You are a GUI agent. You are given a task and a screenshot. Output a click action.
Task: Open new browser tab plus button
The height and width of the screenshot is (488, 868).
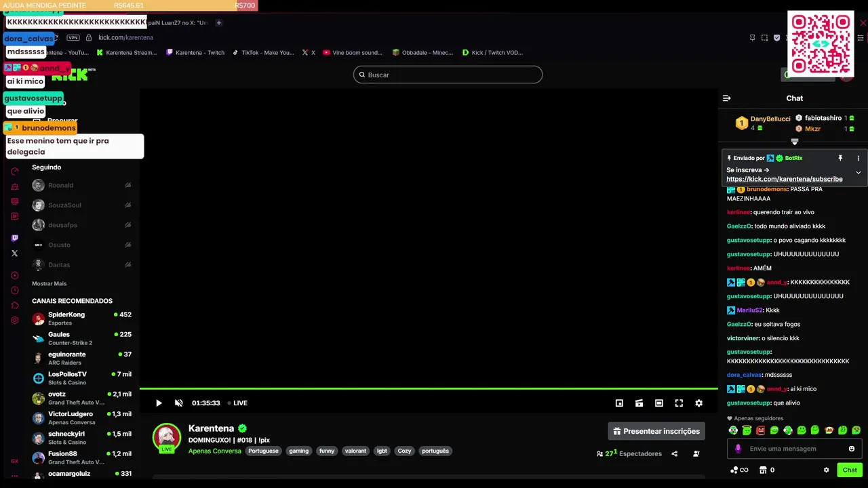(218, 22)
